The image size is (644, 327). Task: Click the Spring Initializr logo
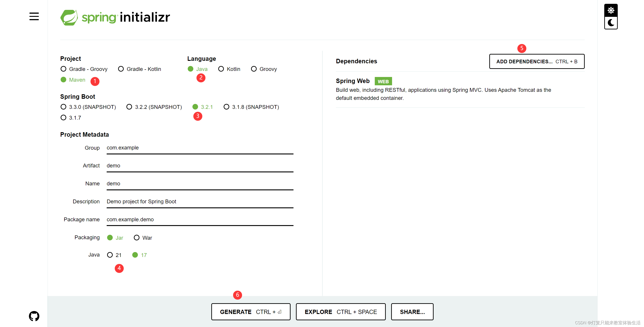click(115, 18)
